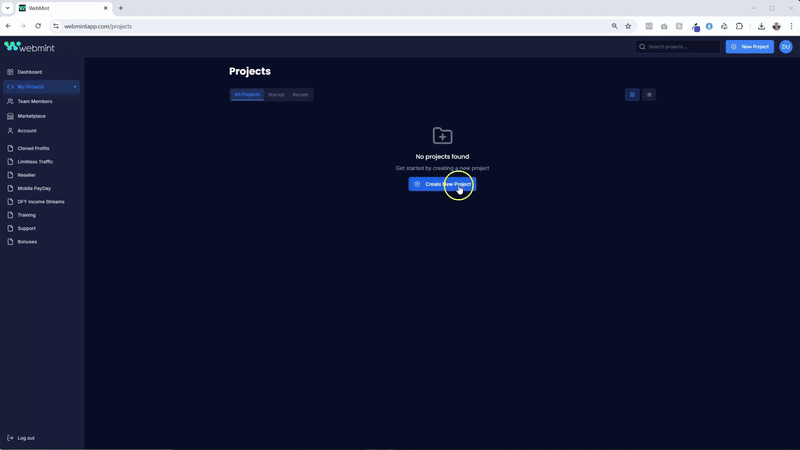This screenshot has width=800, height=450.
Task: Open the browser extensions puzzle icon
Action: [739, 26]
